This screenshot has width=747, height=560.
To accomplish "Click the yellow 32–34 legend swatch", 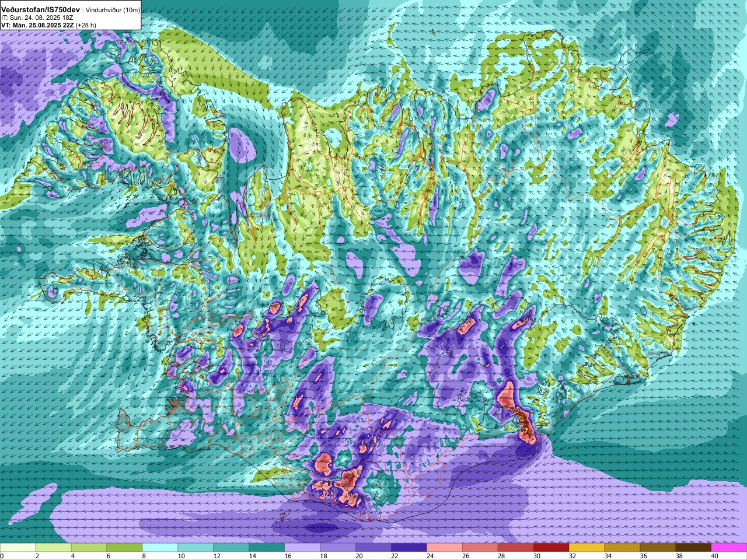I will tap(587, 548).
